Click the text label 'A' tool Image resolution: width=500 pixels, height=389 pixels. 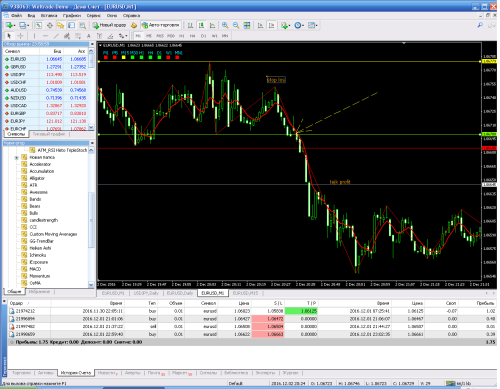[88, 36]
